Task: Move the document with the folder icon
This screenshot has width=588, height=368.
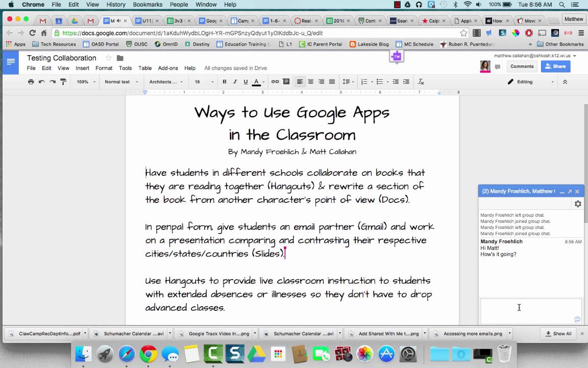Action: 120,58
